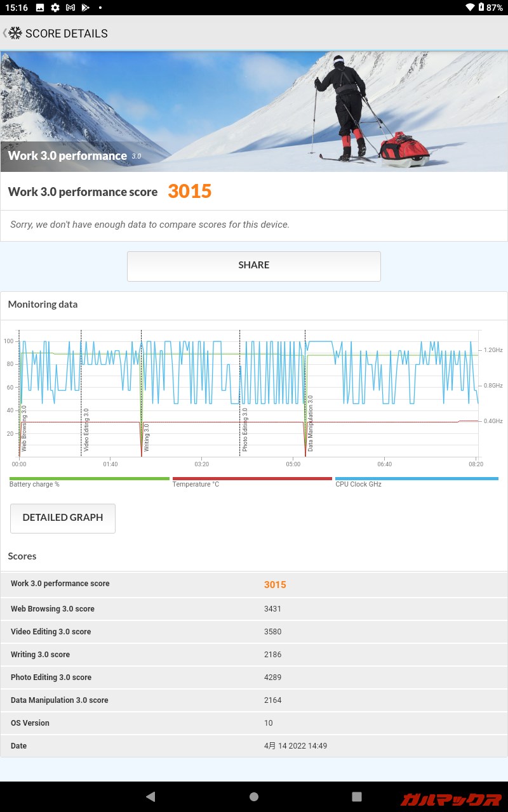Tap the Gmail notification icon
508x812 pixels.
click(x=70, y=8)
